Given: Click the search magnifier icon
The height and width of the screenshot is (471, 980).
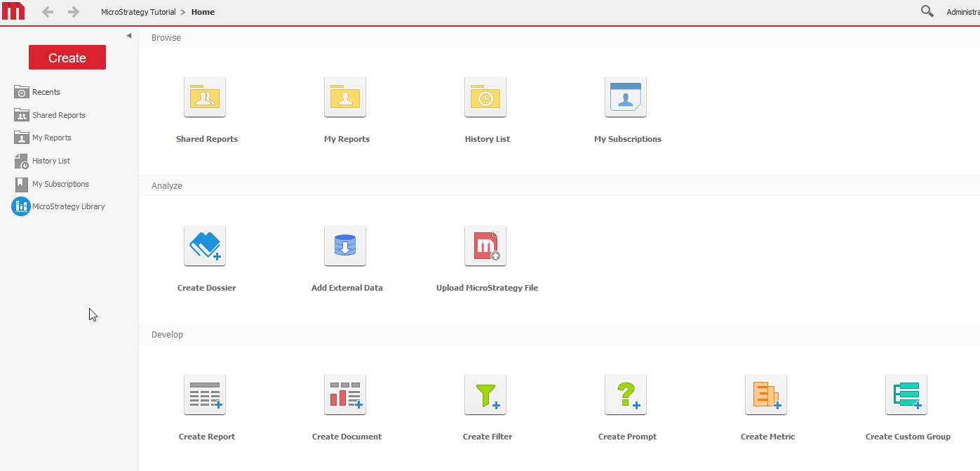Looking at the screenshot, I should (927, 11).
